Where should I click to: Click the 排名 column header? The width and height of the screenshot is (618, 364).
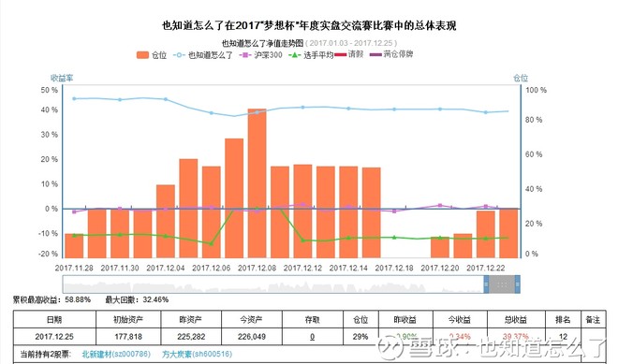(563, 319)
